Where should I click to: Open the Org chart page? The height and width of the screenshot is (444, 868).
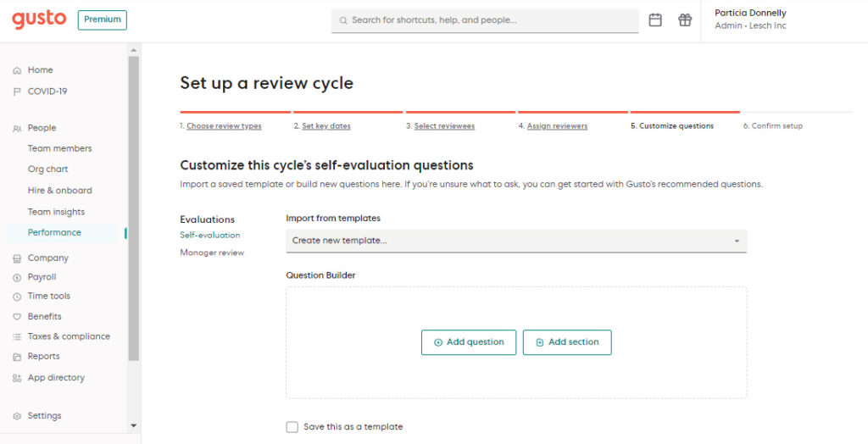pyautogui.click(x=47, y=169)
